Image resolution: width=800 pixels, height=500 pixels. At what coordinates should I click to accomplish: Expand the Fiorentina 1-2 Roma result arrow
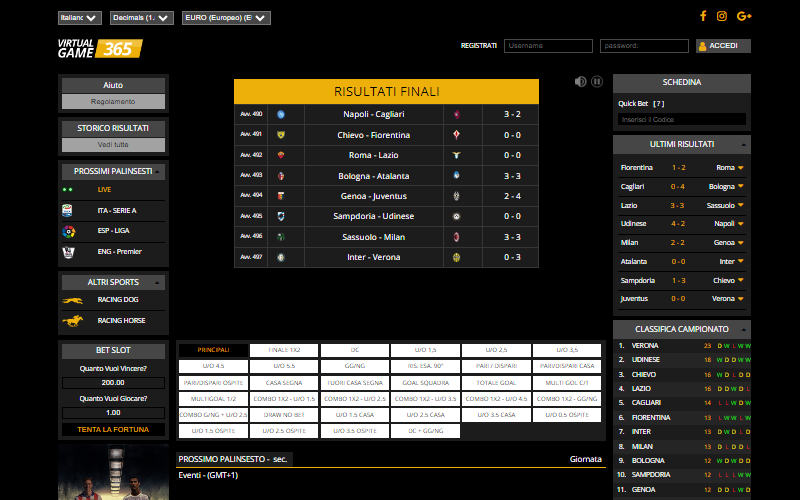click(x=741, y=167)
